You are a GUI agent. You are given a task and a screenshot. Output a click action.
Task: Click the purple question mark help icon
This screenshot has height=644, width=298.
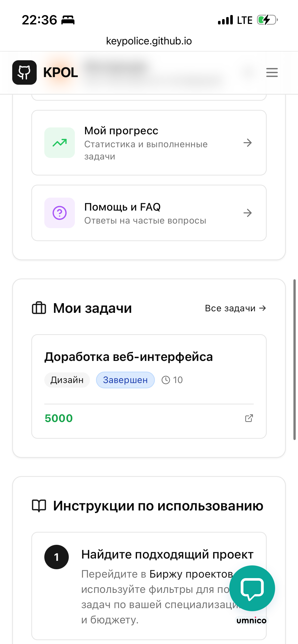59,213
